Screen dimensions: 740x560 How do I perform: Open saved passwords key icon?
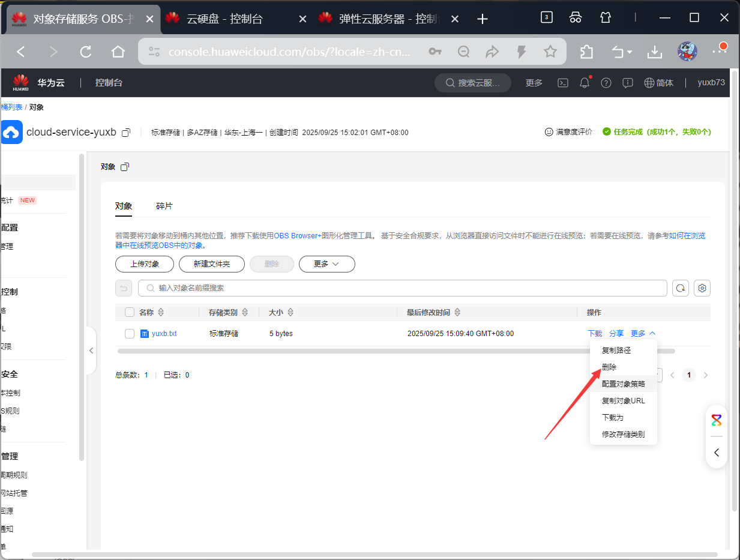[435, 52]
